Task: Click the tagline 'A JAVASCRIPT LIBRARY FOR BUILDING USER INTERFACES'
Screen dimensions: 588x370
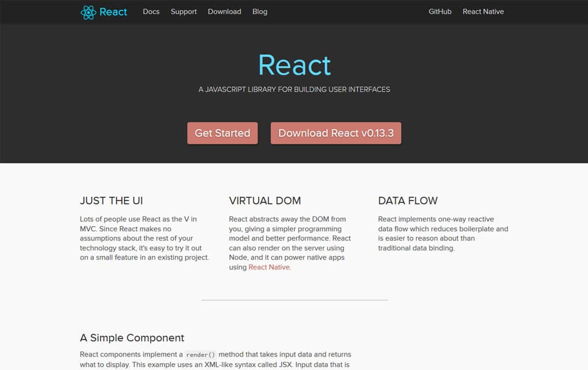Action: (294, 89)
